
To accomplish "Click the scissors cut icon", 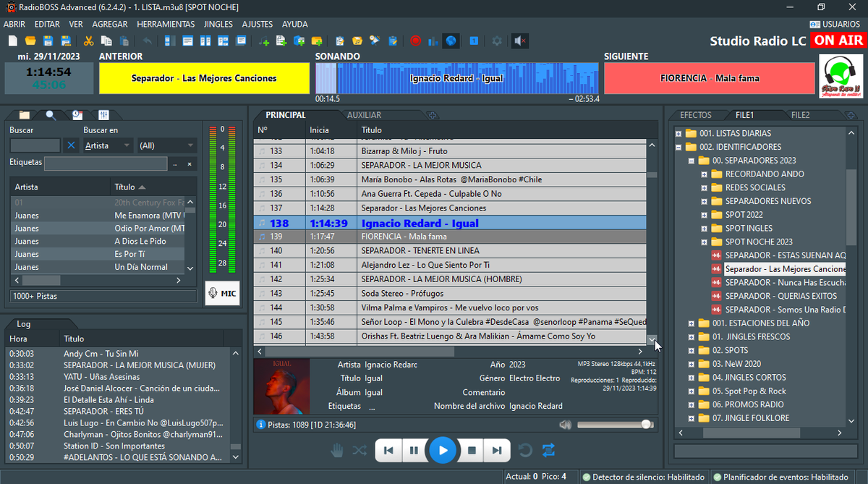I will pos(88,41).
